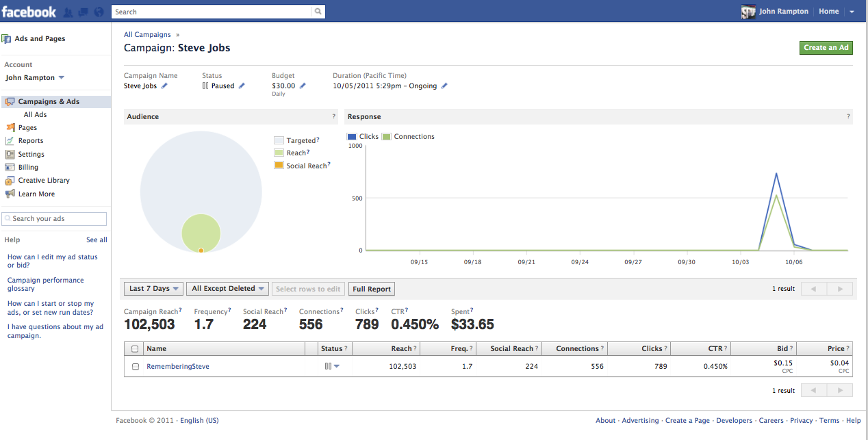Open the All Except Deleted filter dropdown
The height and width of the screenshot is (440, 868).
pos(229,289)
